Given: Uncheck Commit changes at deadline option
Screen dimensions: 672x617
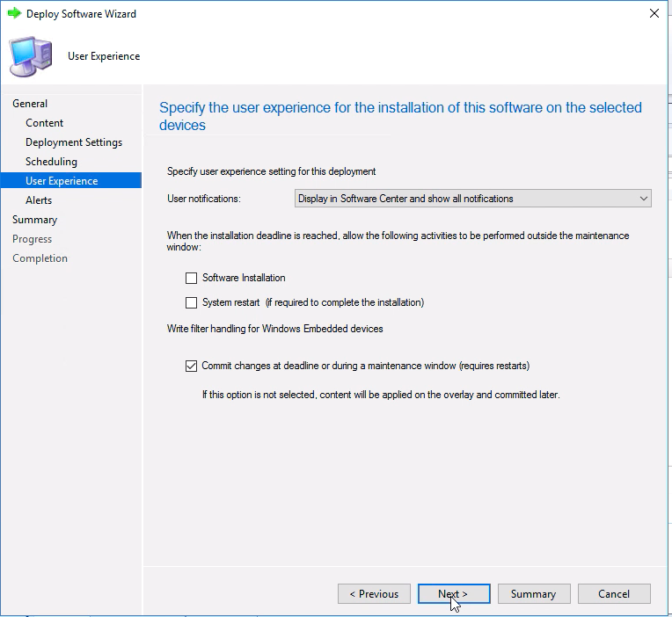Looking at the screenshot, I should [191, 367].
